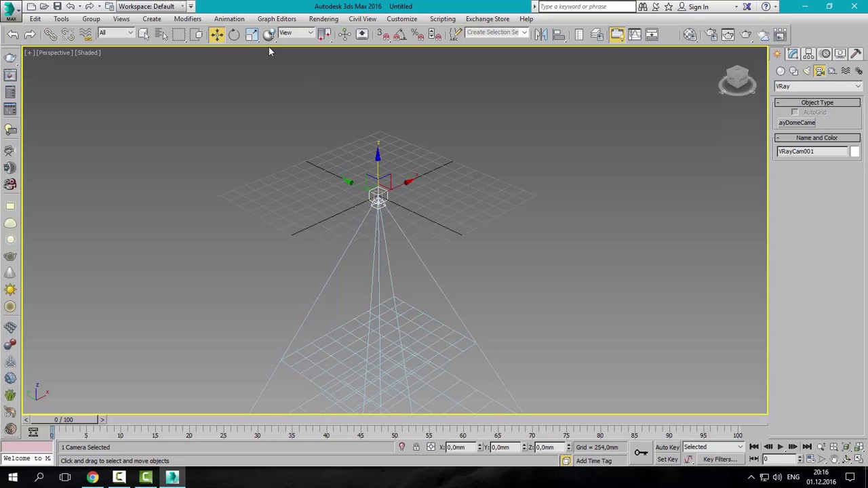Click Play Animation button
Viewport: 868px width, 488px height.
click(x=780, y=447)
